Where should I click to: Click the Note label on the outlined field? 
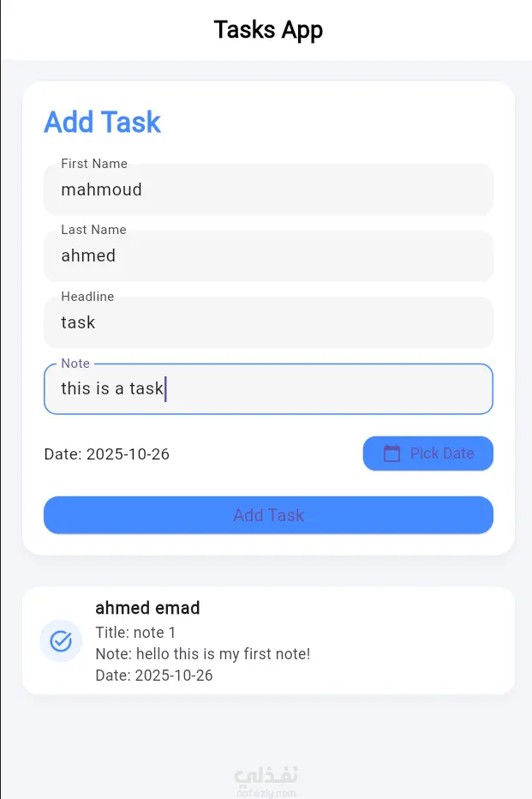75,363
